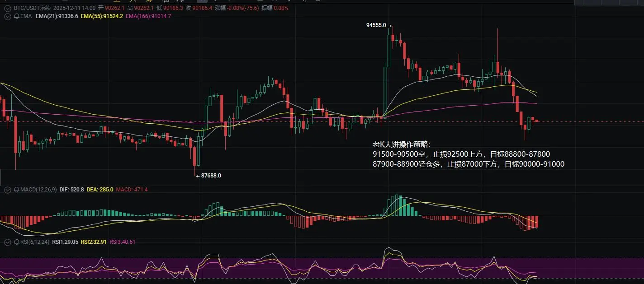Click the open price 开 90262.1
Screen dimensions: 644x284
coord(112,8)
